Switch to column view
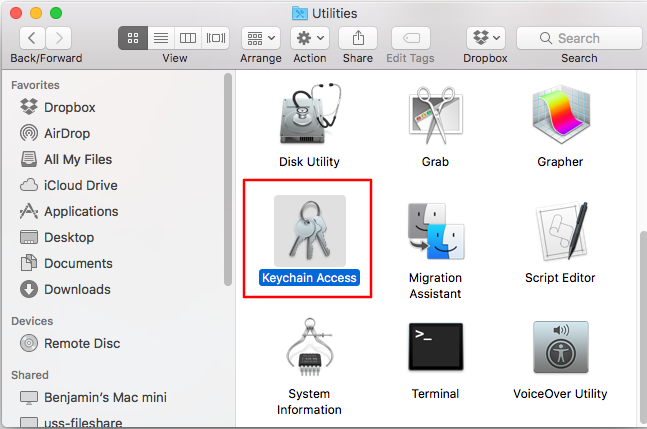 pyautogui.click(x=188, y=38)
